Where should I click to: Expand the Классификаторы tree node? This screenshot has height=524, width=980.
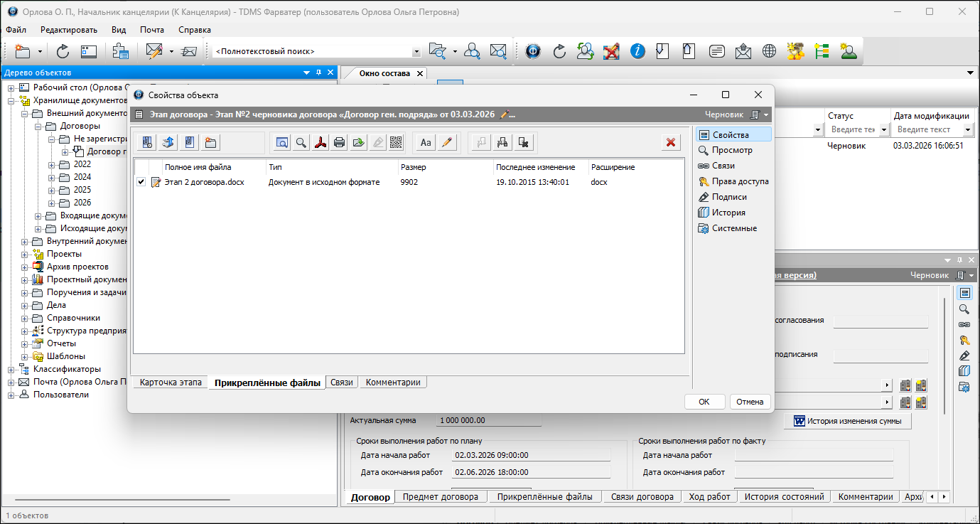click(x=11, y=370)
